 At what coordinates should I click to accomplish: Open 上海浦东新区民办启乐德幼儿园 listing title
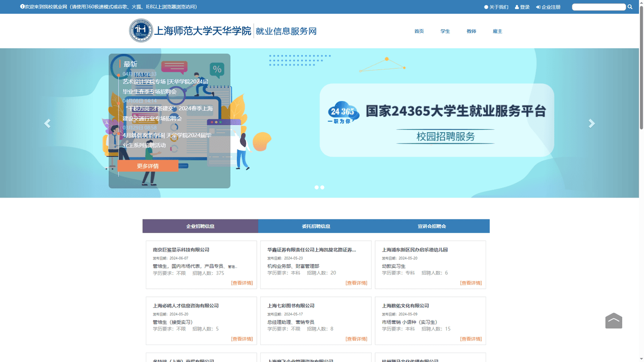pos(415,250)
